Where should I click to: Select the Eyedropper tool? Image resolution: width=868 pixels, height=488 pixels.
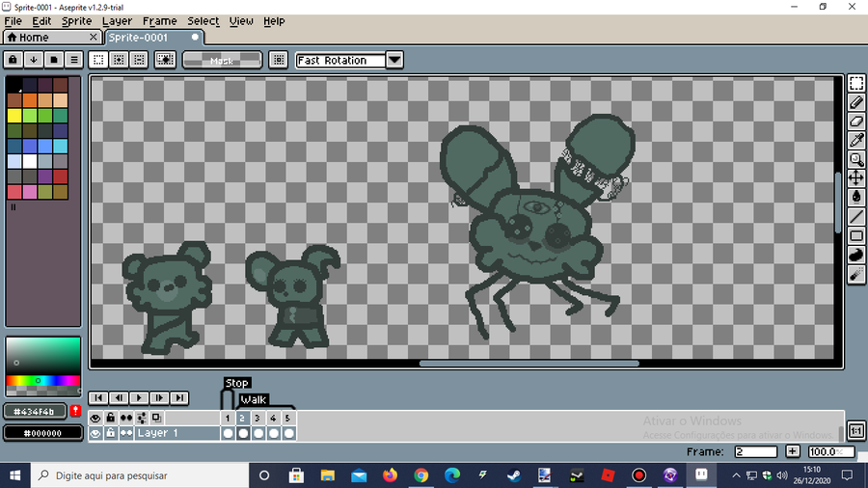855,141
